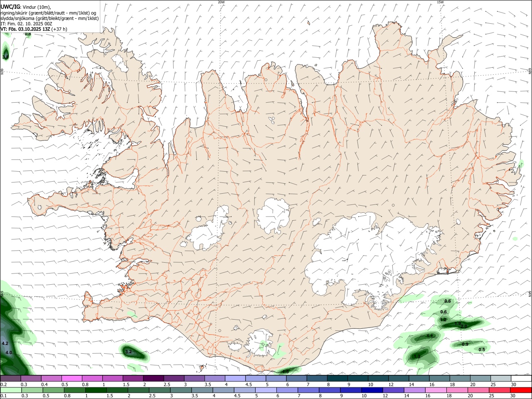Click the '4.2' precipitation value on map

click(5, 344)
